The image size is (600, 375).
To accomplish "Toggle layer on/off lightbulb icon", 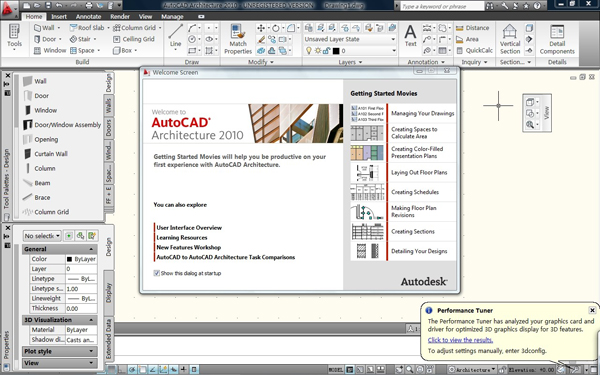I will click(309, 51).
